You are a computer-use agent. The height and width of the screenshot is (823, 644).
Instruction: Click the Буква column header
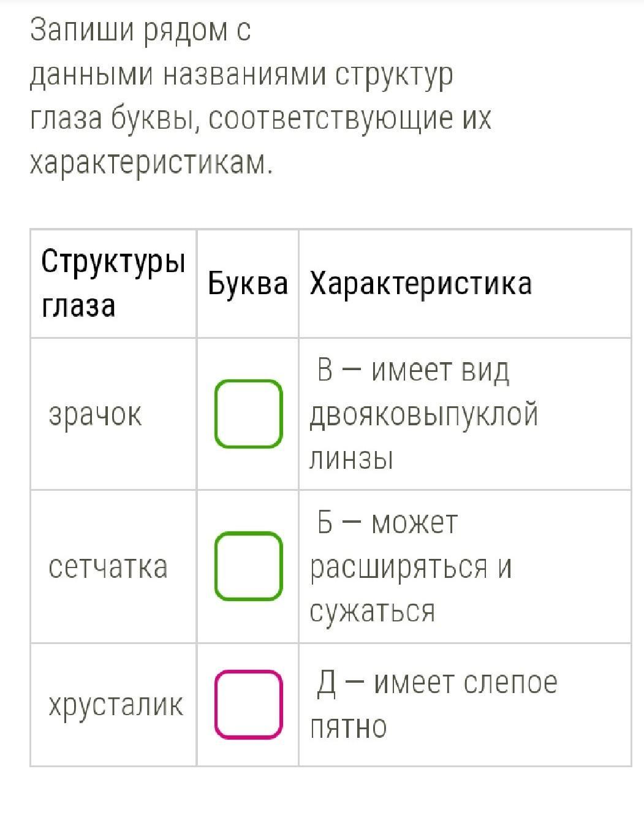[248, 283]
